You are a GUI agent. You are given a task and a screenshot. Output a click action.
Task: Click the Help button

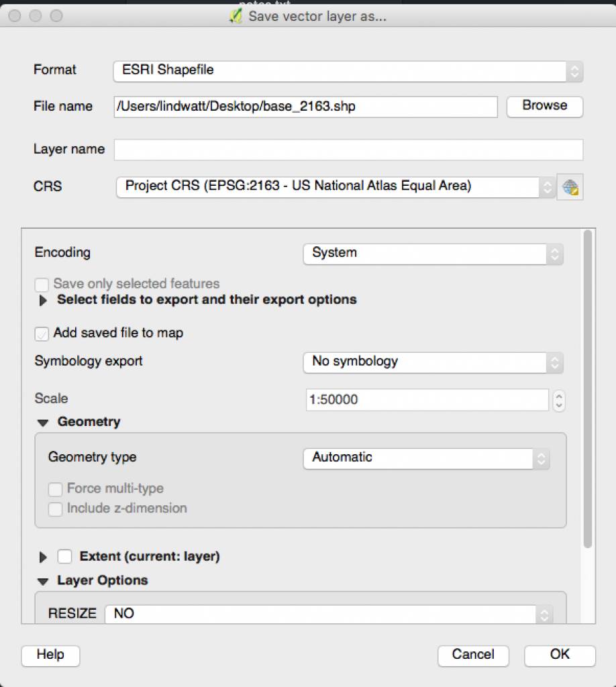click(50, 655)
